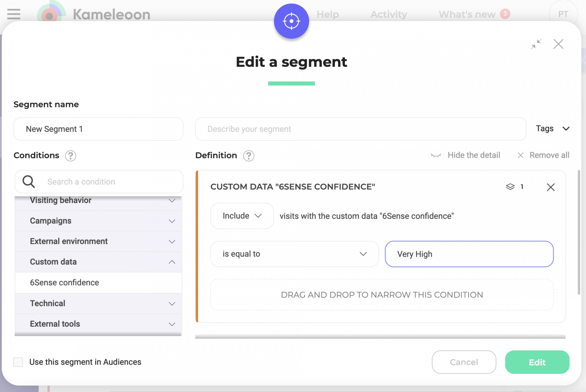Click the Definition help question mark
586x392 pixels.
(x=248, y=156)
